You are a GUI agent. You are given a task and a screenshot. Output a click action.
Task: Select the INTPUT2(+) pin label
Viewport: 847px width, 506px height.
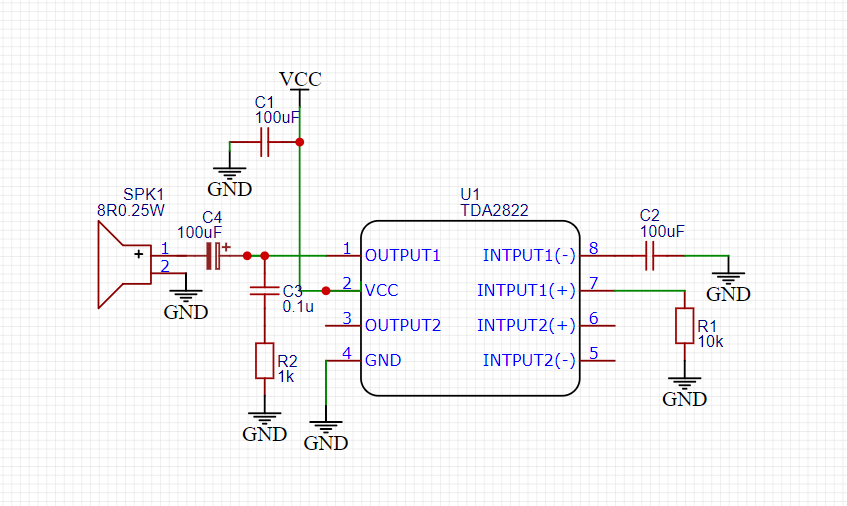[x=527, y=325]
